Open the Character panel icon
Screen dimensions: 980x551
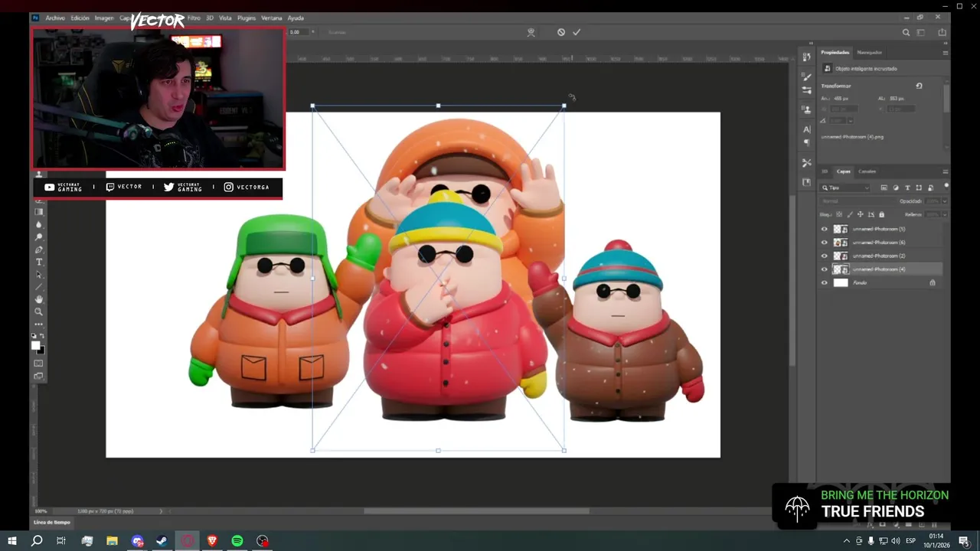click(806, 129)
